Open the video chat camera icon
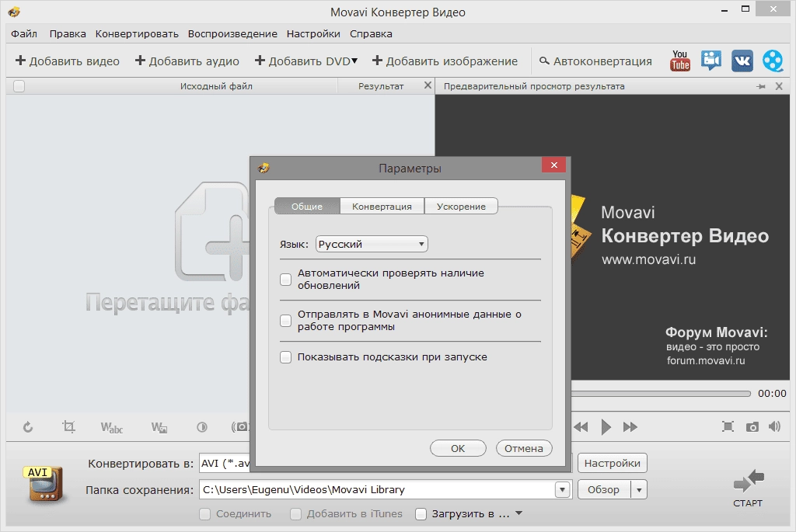The image size is (796, 532). (x=710, y=61)
